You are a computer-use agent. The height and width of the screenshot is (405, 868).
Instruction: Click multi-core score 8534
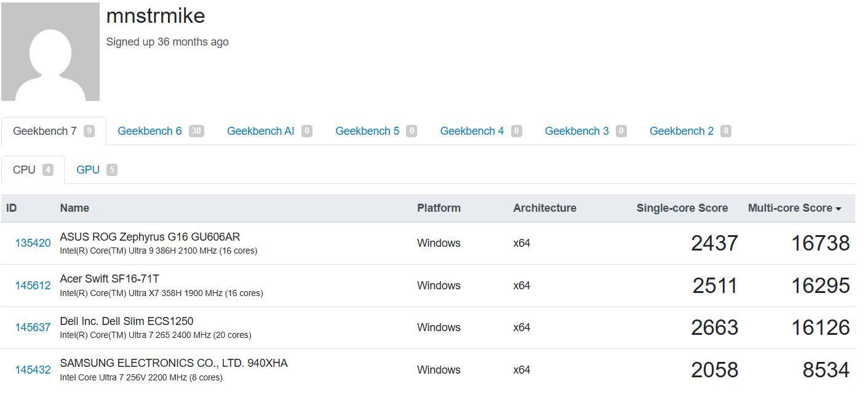point(826,370)
